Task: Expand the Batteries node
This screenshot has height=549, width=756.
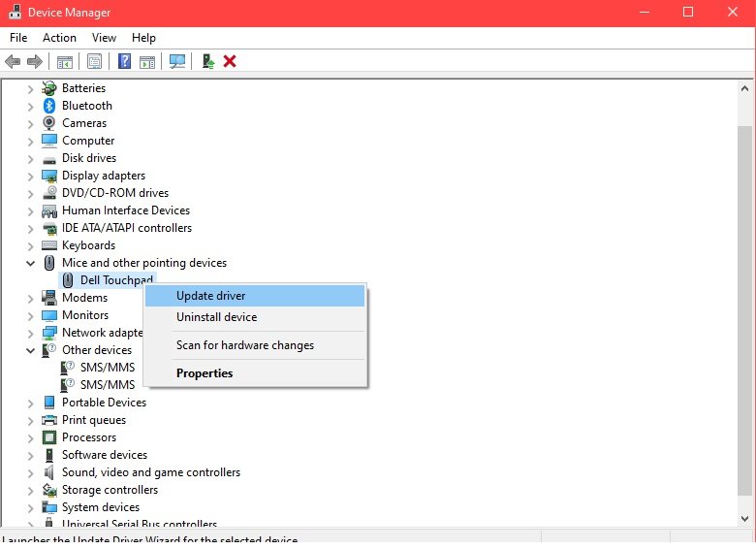Action: 30,89
